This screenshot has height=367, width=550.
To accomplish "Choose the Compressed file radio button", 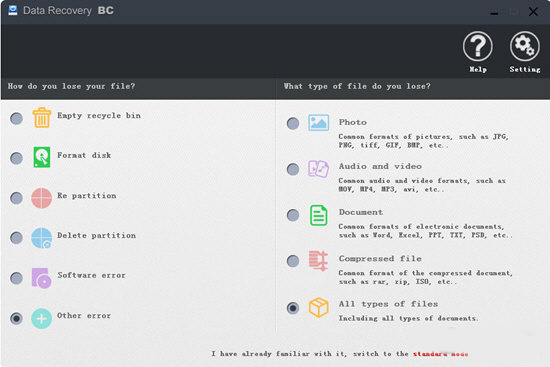I will click(293, 261).
